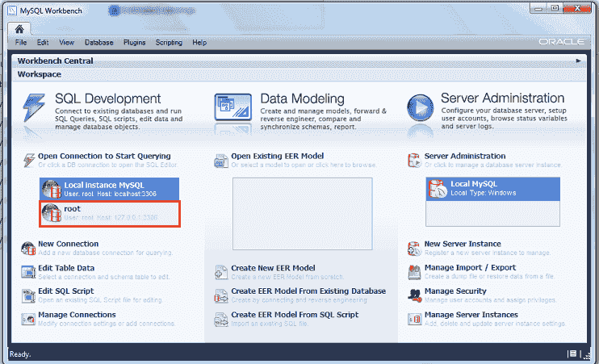Click the Edit SQL Script icon
The height and width of the screenshot is (364, 599).
click(x=28, y=295)
